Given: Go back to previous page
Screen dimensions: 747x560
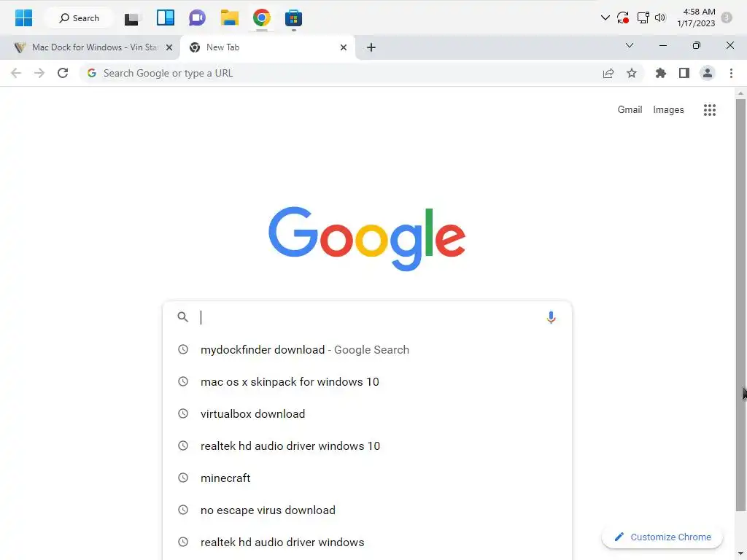Looking at the screenshot, I should coord(16,74).
